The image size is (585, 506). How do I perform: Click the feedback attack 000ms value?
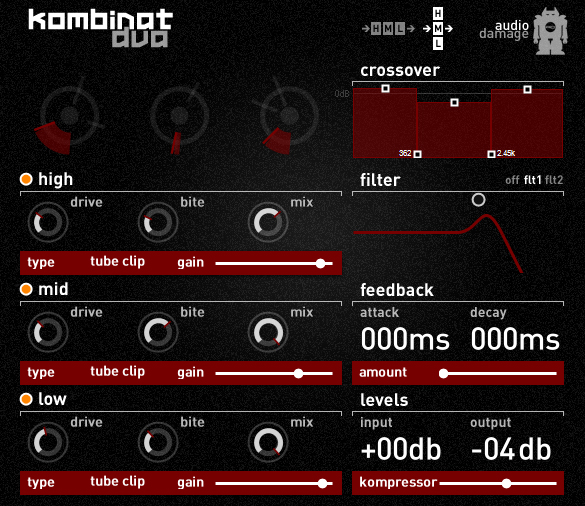405,339
